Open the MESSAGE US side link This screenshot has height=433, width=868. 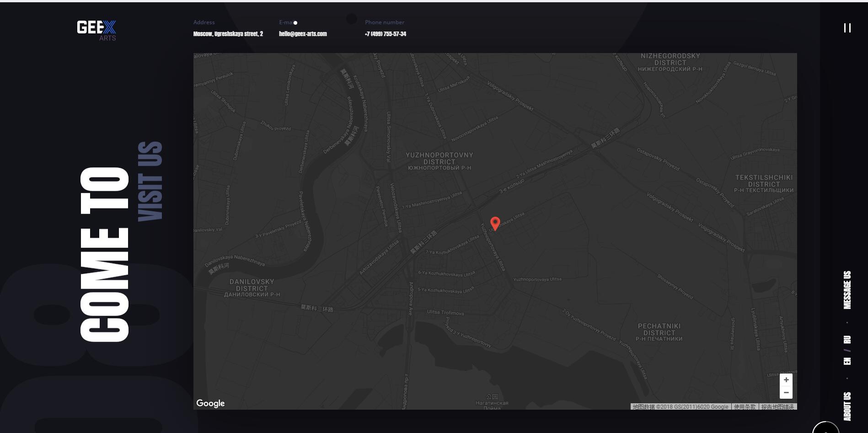point(847,290)
